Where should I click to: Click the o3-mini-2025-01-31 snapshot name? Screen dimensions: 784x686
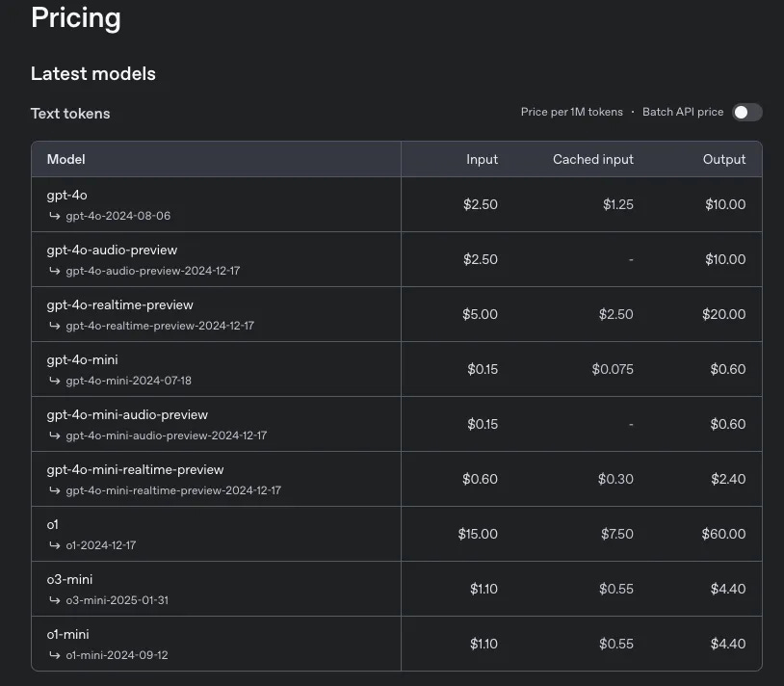(117, 600)
